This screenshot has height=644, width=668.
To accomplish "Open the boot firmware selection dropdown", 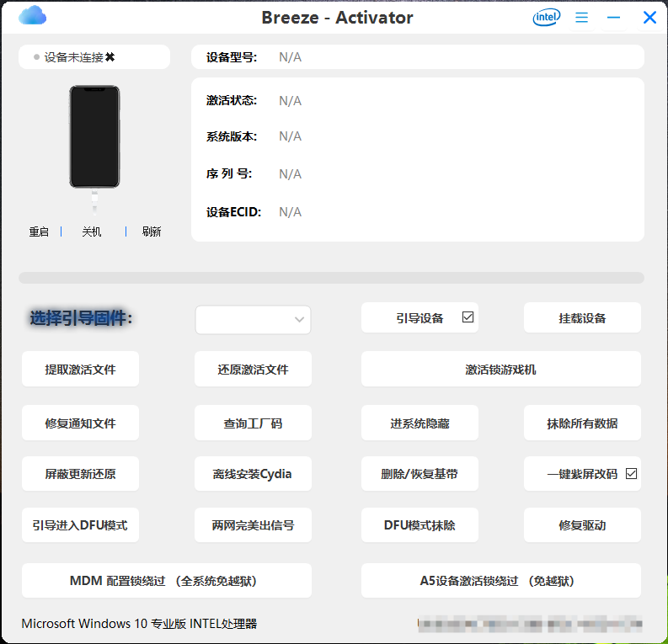I will click(x=253, y=320).
